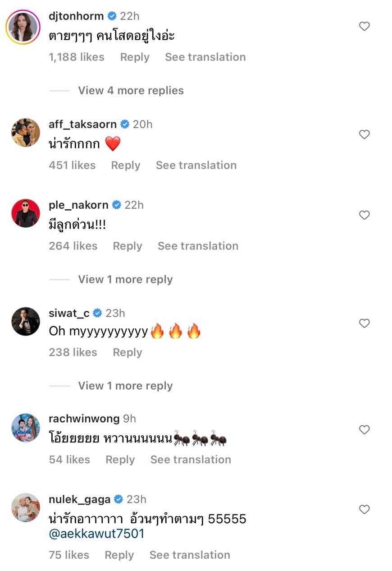Expand 1 more reply under ple_nakorn
The image size is (392, 571).
[x=125, y=279]
